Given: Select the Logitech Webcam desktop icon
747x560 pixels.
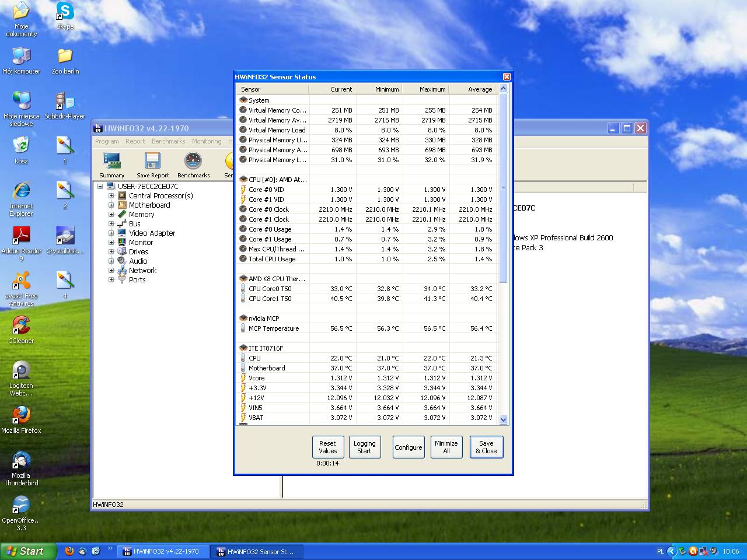Looking at the screenshot, I should tap(21, 379).
